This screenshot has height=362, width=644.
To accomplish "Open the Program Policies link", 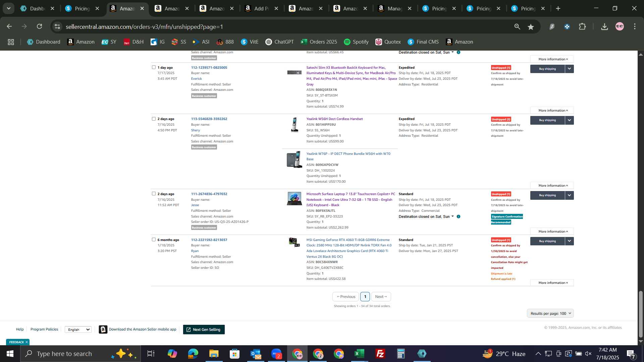I will (44, 329).
